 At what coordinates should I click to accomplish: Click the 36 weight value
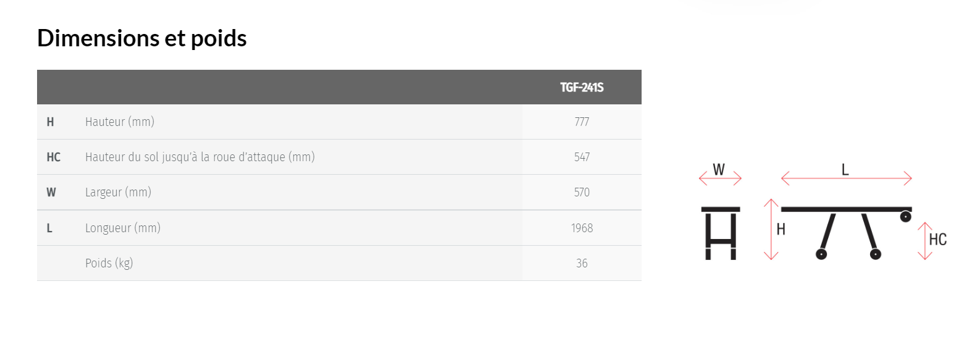click(582, 263)
